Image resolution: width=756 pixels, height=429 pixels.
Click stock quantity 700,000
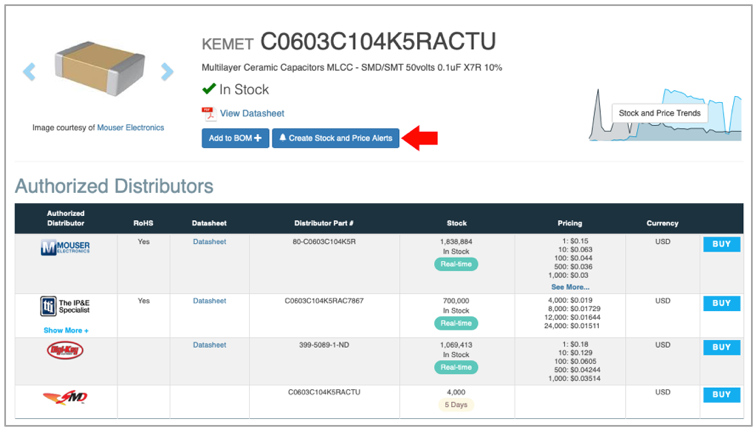[x=456, y=301]
